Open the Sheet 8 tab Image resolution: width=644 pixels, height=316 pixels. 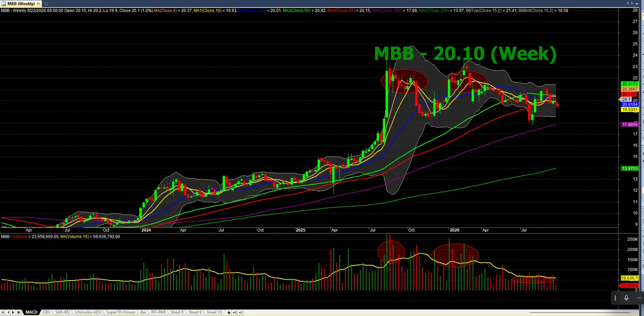click(177, 312)
